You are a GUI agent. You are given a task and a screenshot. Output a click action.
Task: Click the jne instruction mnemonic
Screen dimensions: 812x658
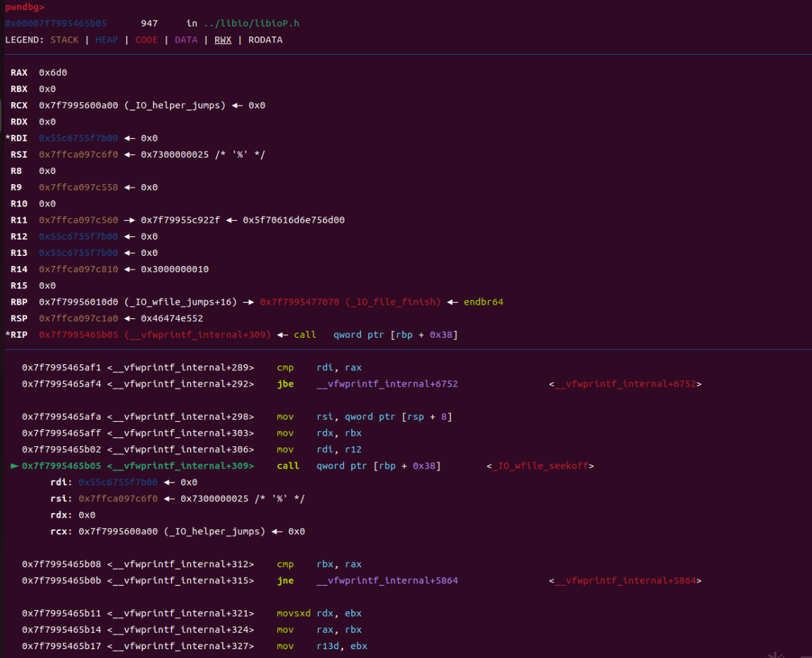[286, 580]
